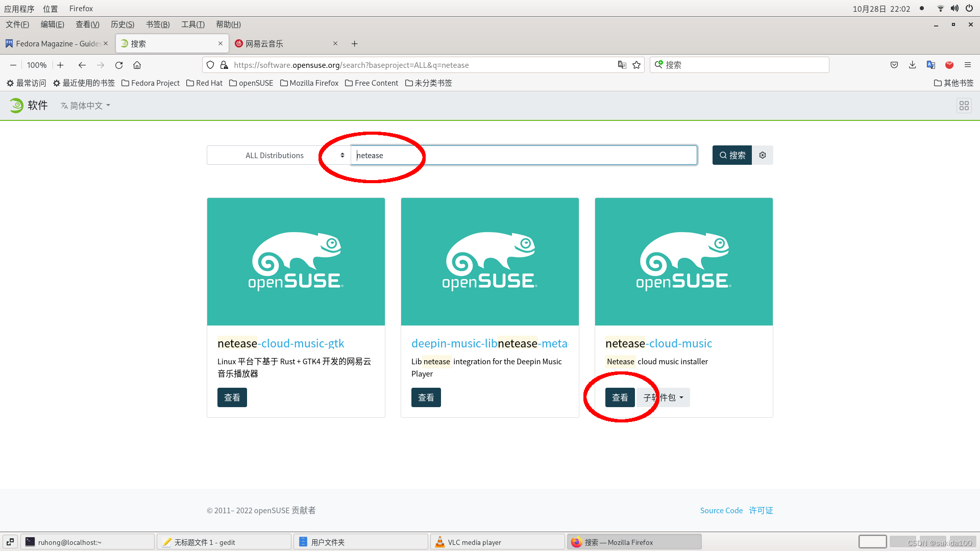Open the 位置 panel menu
The height and width of the screenshot is (551, 980).
(51, 9)
